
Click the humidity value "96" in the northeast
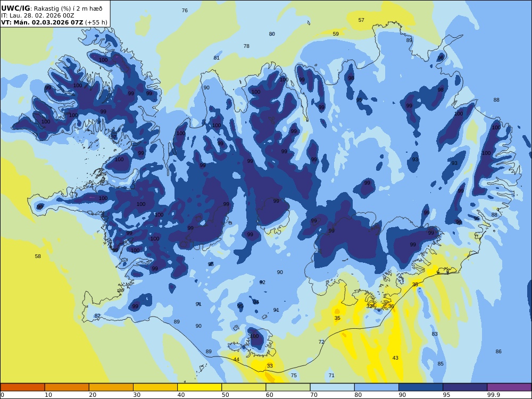pos(440,58)
